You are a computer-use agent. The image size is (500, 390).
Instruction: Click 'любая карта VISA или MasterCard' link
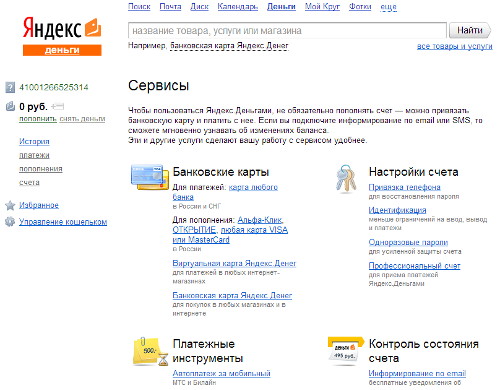(x=254, y=230)
